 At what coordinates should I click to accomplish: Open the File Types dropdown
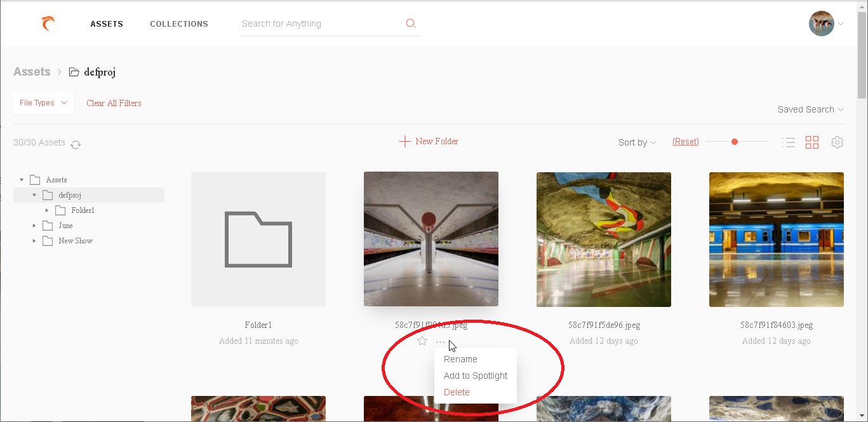point(43,103)
